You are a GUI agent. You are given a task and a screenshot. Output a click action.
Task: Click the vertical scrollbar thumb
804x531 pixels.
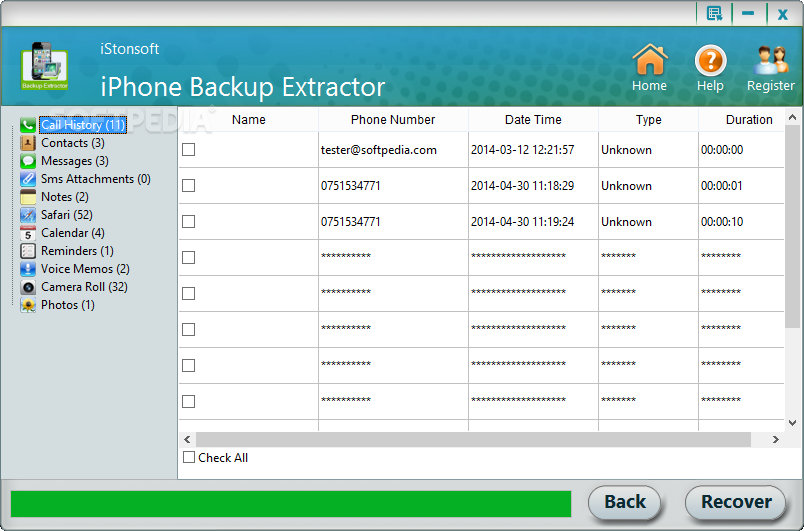click(792, 227)
